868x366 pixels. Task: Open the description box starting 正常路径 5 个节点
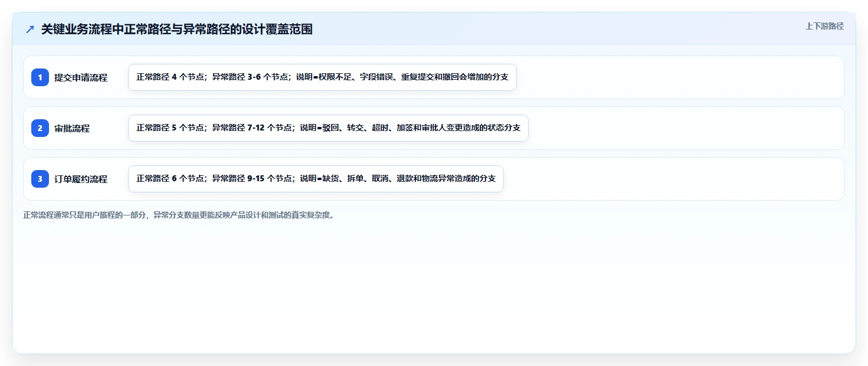tap(328, 128)
